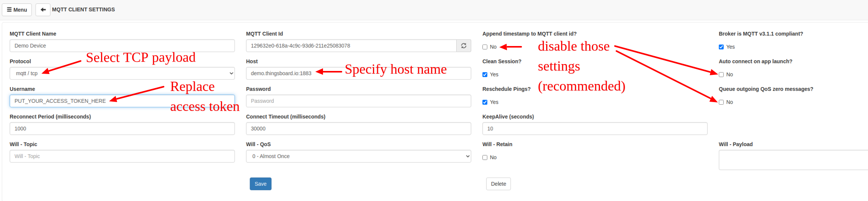
Task: Enable Auto connect on app launch
Action: click(x=721, y=75)
